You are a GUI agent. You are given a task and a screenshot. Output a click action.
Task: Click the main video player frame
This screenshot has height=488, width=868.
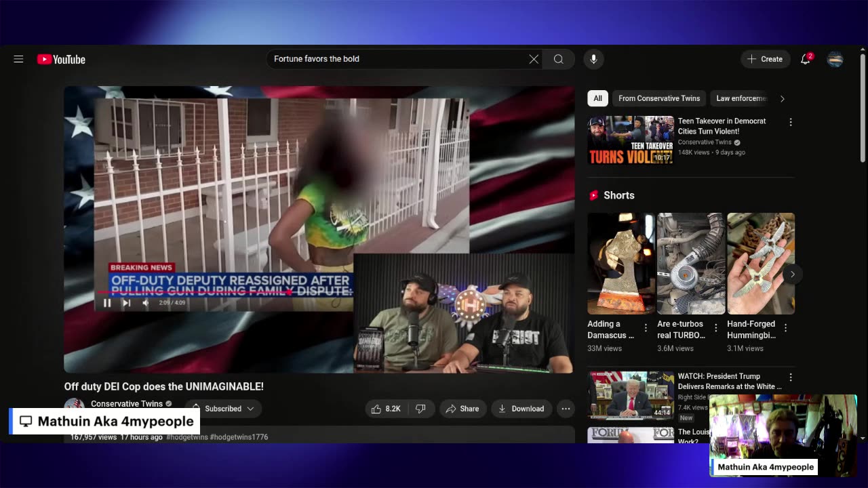pos(319,229)
